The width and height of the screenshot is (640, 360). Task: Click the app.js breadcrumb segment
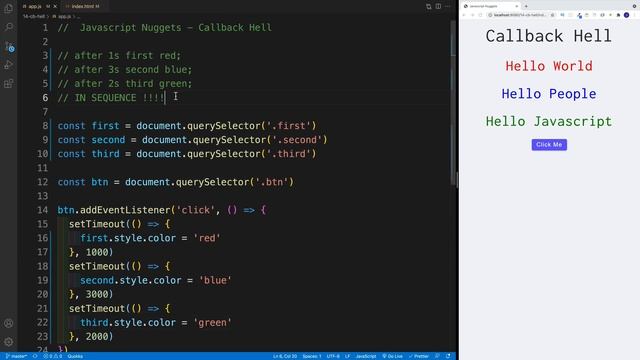[62, 16]
